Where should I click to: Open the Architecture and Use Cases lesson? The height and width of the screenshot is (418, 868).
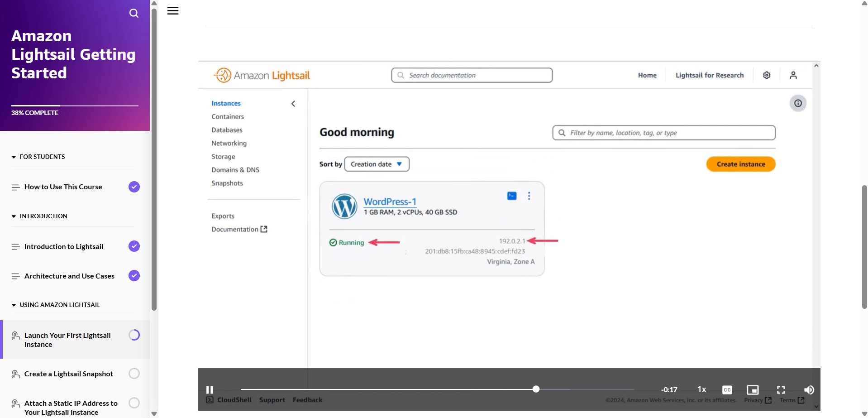tap(69, 276)
